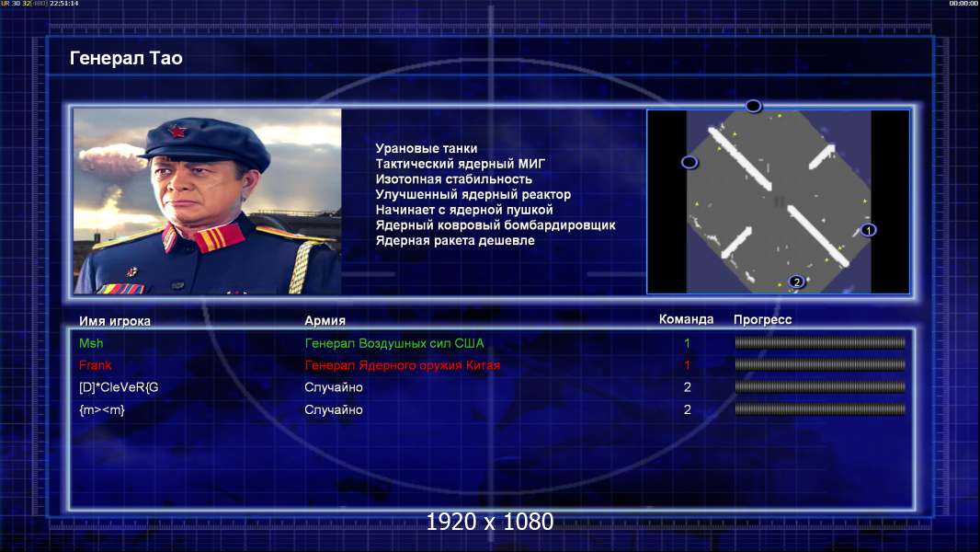The height and width of the screenshot is (552, 980).
Task: Click the 'Прогресс' column header
Action: pos(762,319)
